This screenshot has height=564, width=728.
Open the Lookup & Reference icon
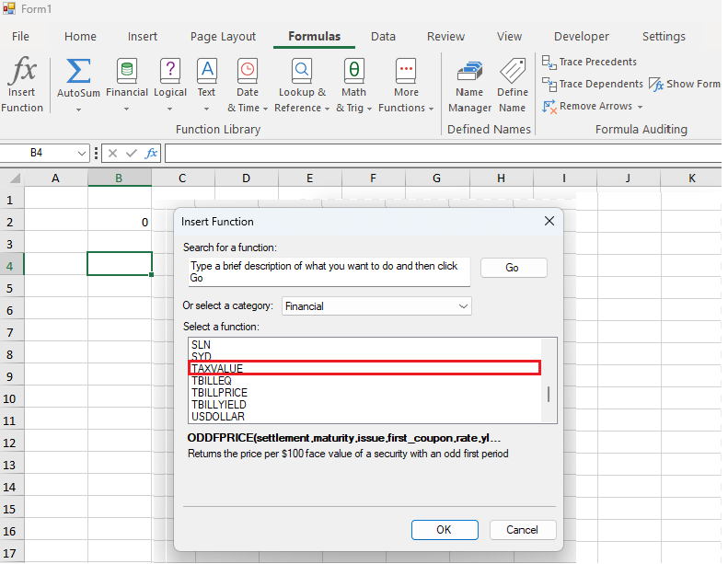coord(301,71)
